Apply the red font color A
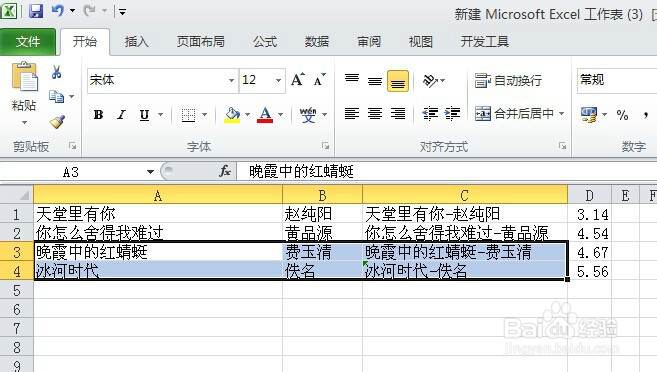Viewport: 657px width, 372px height. [x=265, y=115]
